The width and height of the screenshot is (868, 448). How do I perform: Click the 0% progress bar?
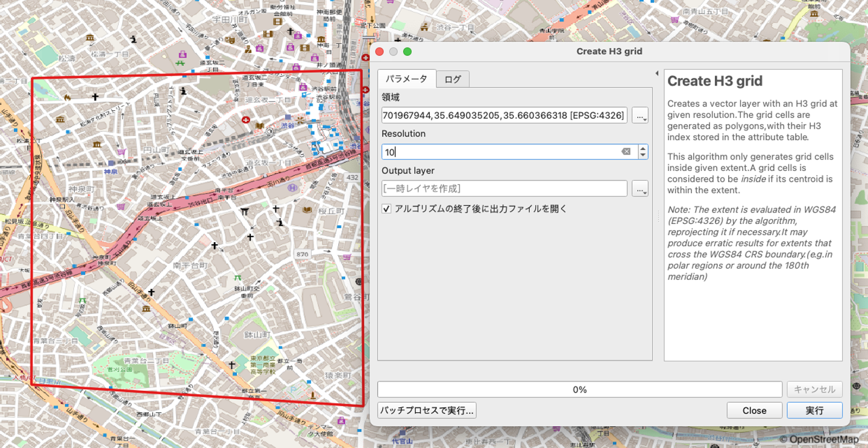[x=579, y=390]
